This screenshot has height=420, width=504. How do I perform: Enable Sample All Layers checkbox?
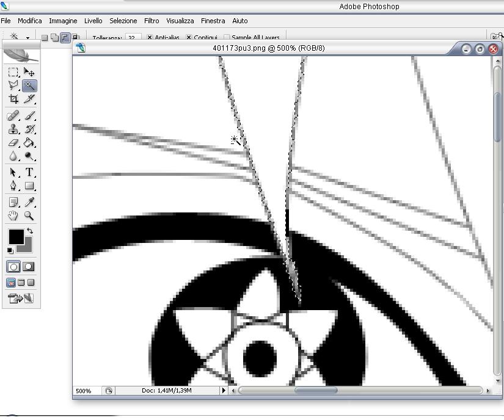pyautogui.click(x=227, y=38)
